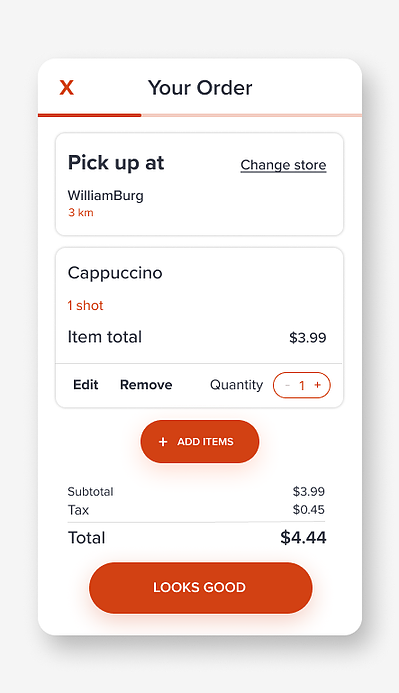Viewport: 399px width, 693px height.
Task: Click the Cappuccino item title
Action: 115,273
